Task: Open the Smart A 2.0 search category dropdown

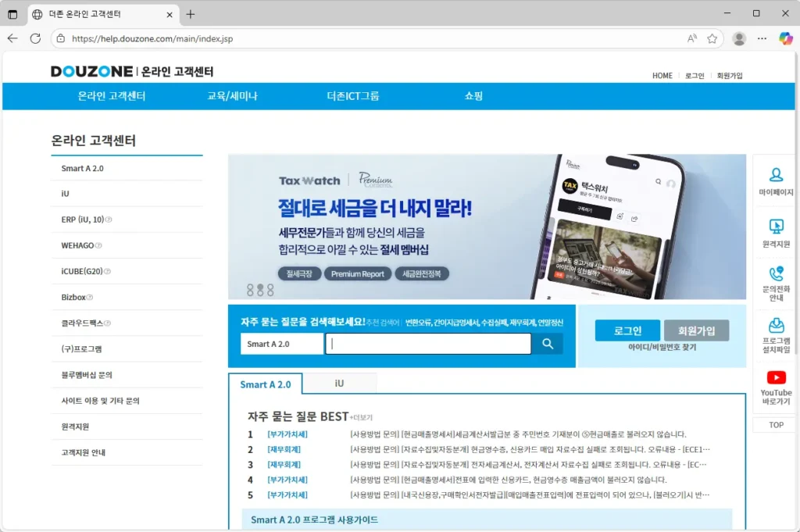Action: point(281,344)
